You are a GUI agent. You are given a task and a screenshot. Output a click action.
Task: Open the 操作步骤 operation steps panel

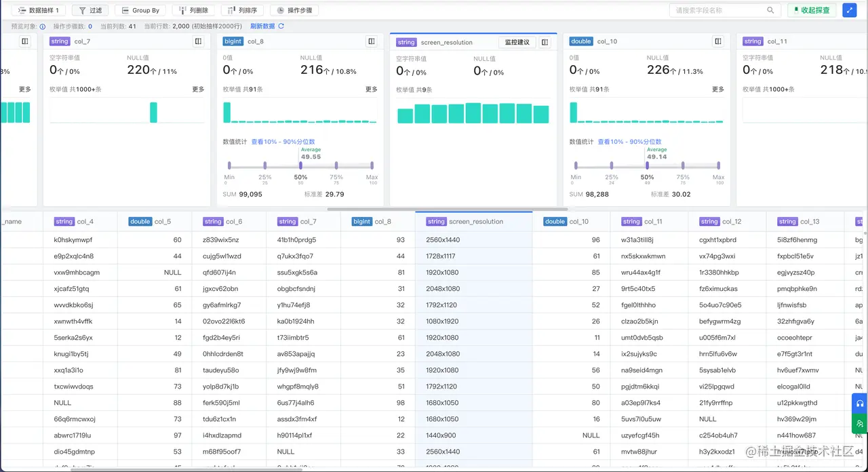pos(294,10)
